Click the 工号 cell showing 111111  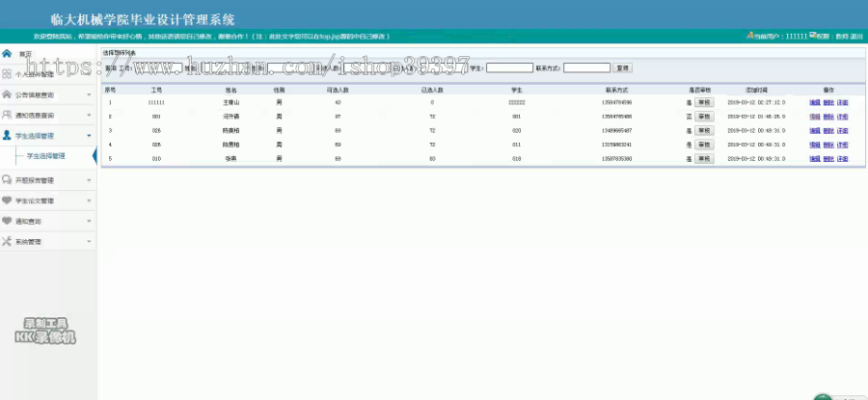156,103
